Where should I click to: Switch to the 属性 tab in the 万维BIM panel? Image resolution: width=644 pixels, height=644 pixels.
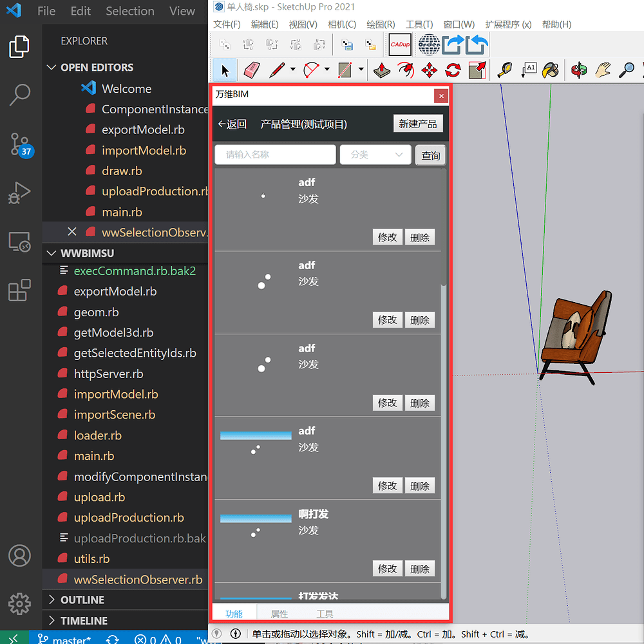point(278,613)
